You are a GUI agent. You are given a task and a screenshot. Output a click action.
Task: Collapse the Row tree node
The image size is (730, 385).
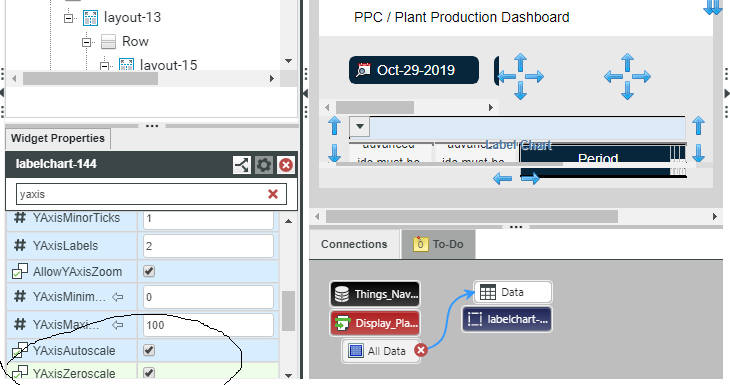pyautogui.click(x=87, y=42)
